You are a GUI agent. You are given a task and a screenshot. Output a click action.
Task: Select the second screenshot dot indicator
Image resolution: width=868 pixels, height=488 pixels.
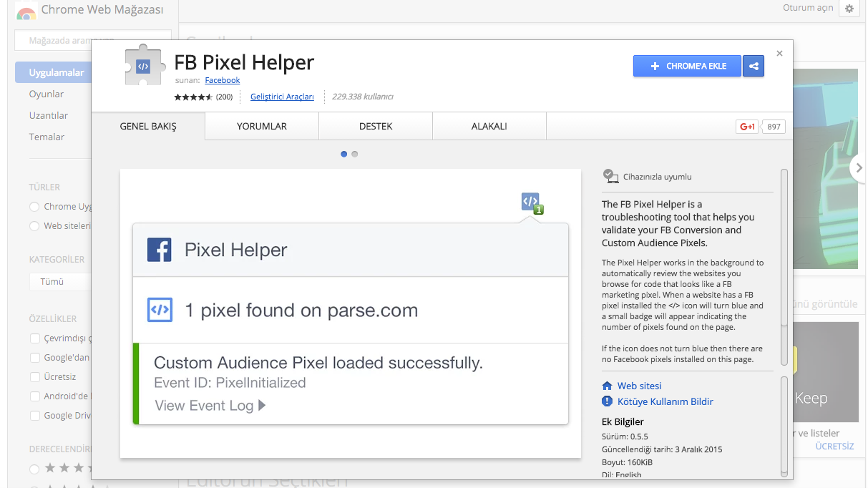[x=355, y=154]
